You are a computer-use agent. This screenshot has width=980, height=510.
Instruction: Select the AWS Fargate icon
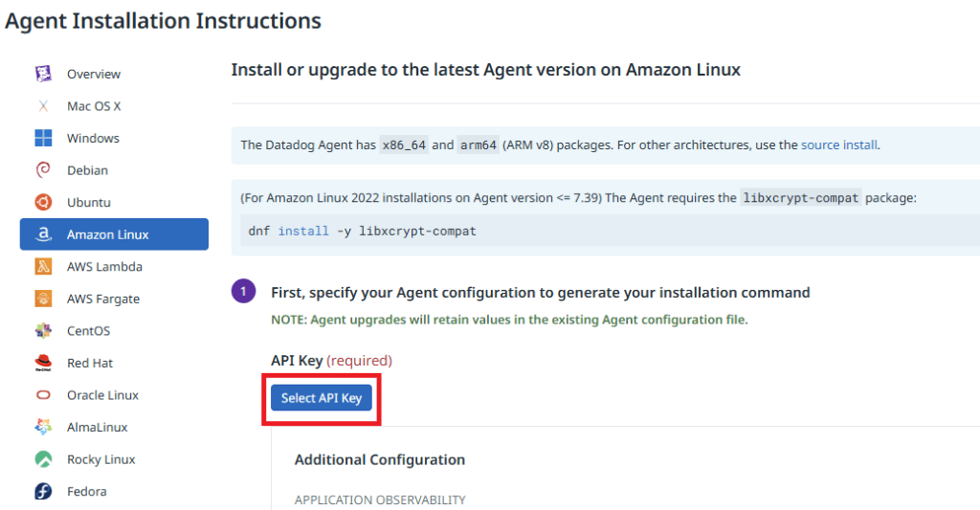point(43,299)
